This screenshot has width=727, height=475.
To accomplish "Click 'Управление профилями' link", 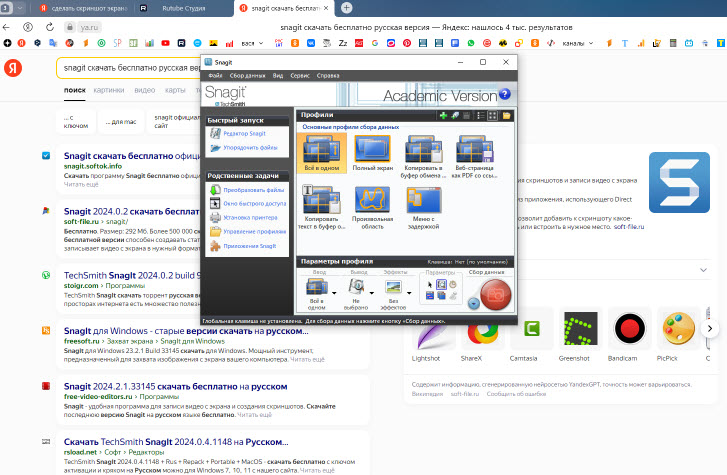I will [x=255, y=231].
